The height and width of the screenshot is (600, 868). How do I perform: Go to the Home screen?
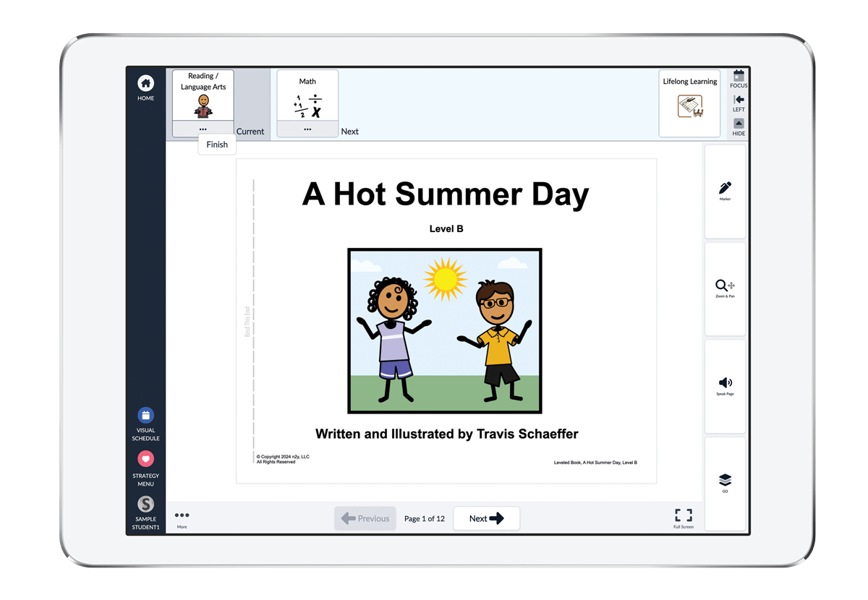pos(145,87)
